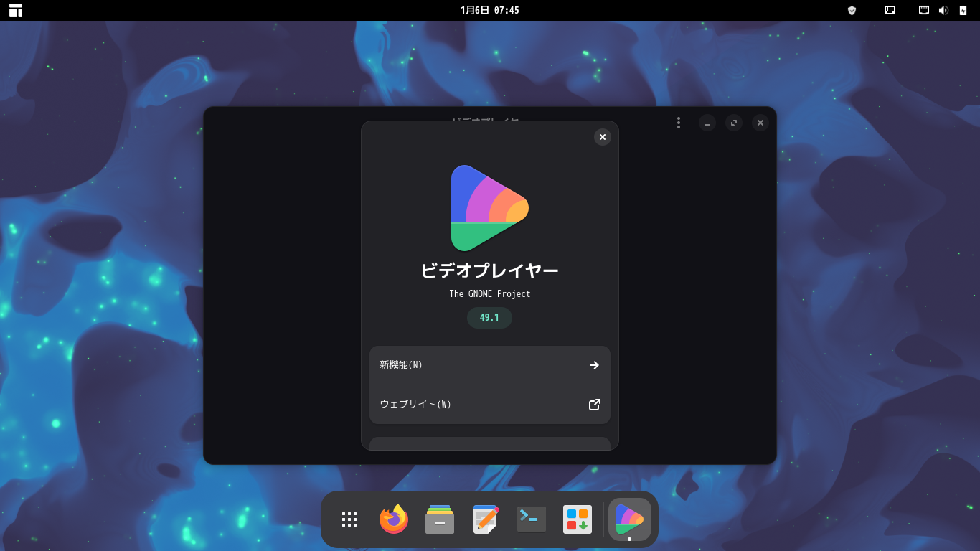Viewport: 980px width, 551px height.
Task: Show the application grid
Action: click(x=349, y=519)
